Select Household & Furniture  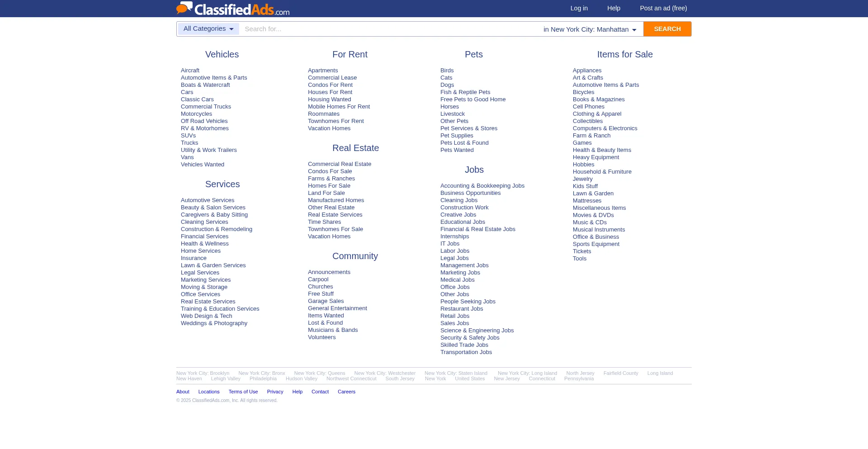click(x=602, y=172)
